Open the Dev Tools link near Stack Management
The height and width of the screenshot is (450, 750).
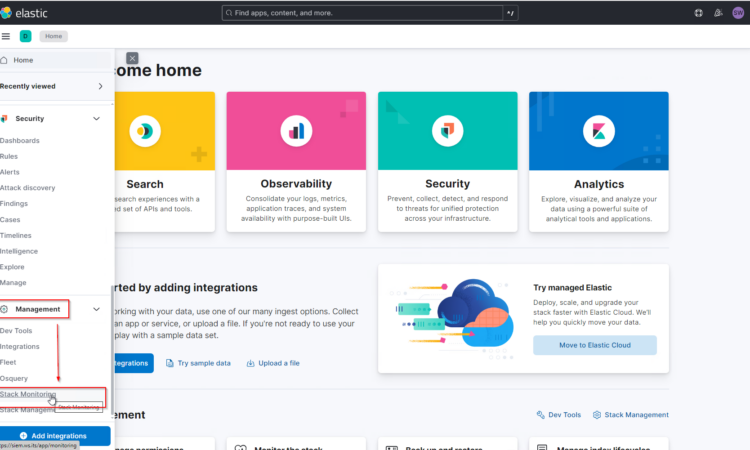pos(564,415)
